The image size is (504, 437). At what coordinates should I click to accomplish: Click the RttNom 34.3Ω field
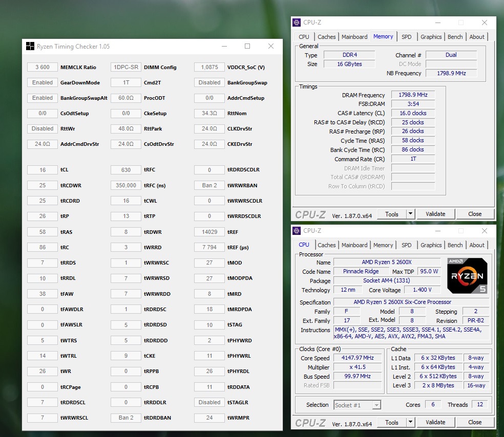pos(209,114)
